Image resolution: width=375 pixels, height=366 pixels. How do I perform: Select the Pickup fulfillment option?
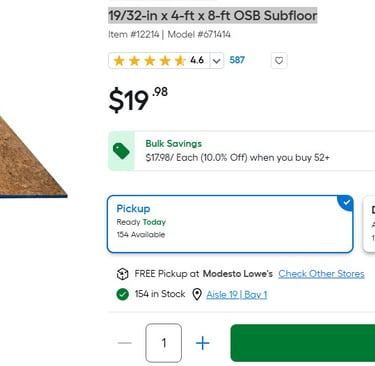pos(230,224)
